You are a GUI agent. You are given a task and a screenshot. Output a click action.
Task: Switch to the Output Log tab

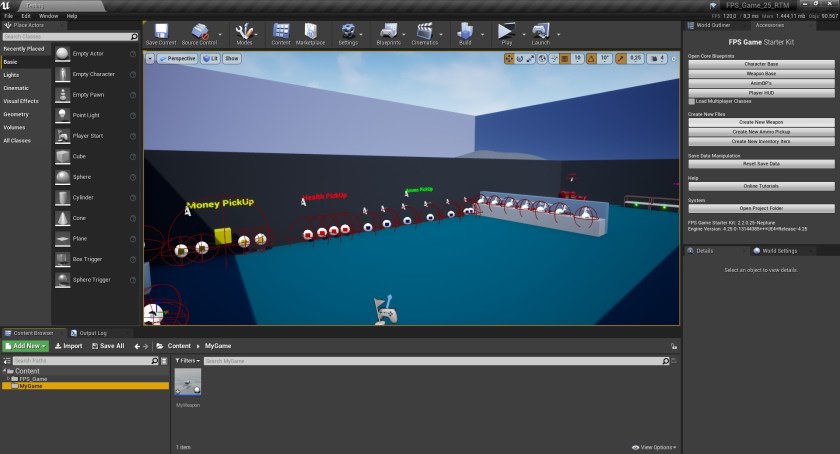92,333
